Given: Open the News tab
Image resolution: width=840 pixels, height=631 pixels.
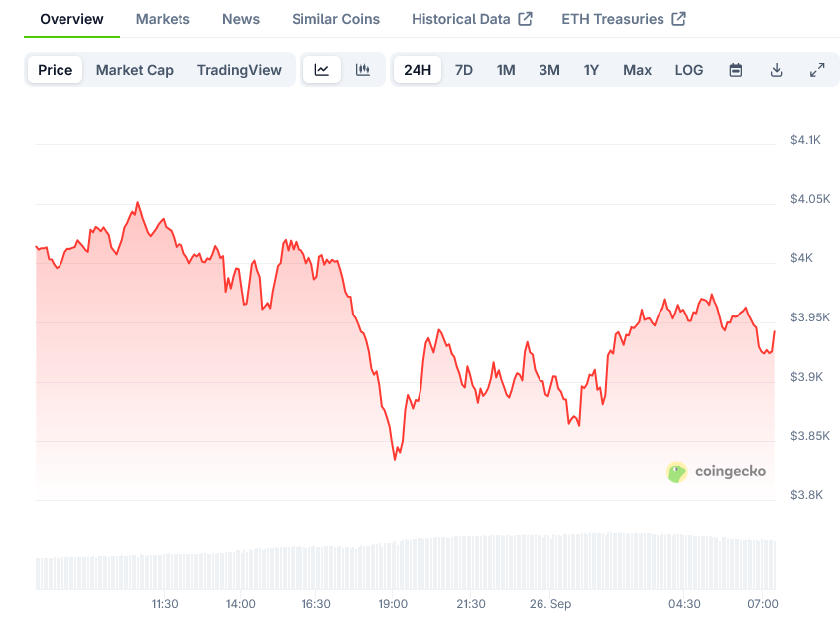Looking at the screenshot, I should coord(240,18).
